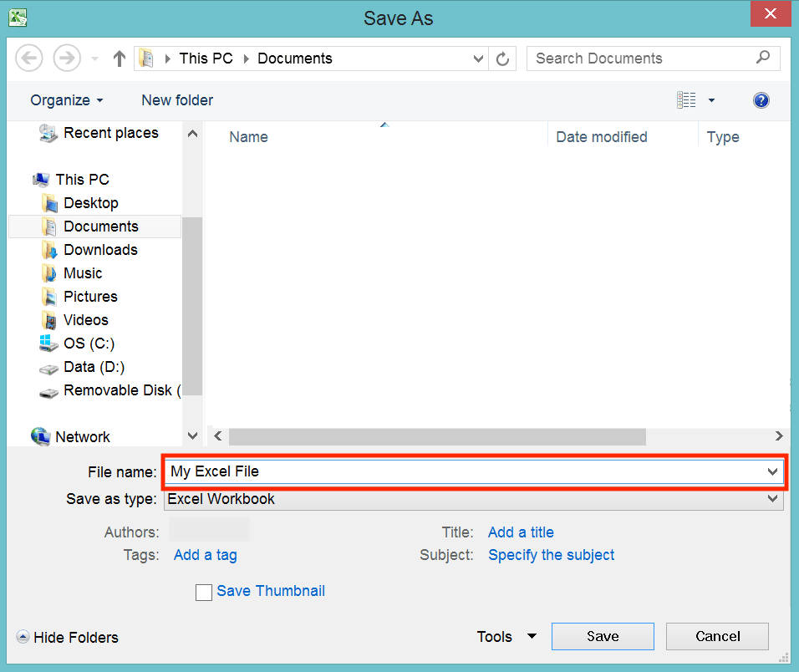Open the Save as type dropdown
This screenshot has height=672, width=799.
coord(473,499)
